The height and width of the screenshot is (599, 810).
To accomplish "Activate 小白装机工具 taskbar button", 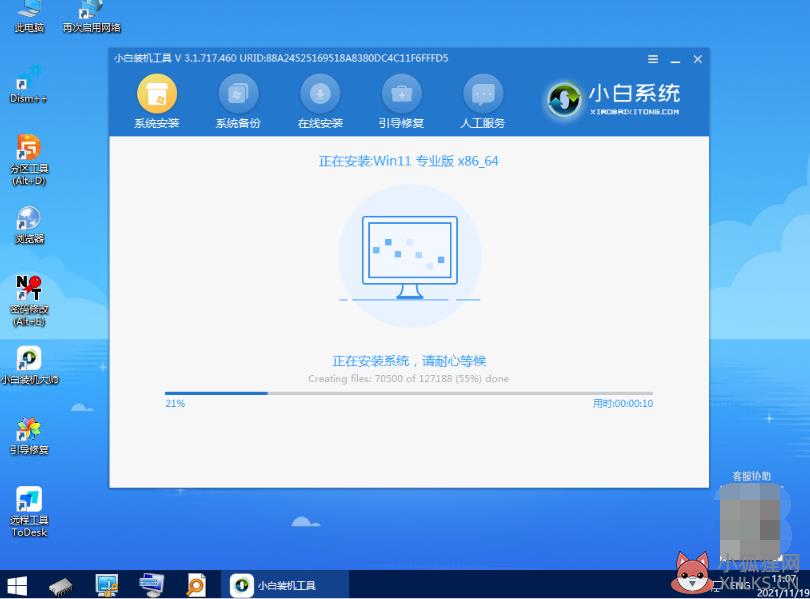I will 285,586.
